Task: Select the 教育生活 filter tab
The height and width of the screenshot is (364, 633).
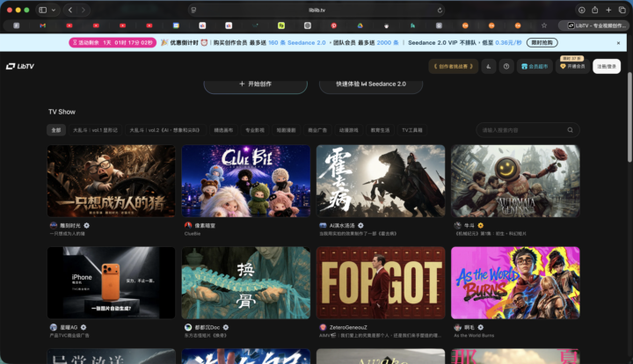Action: click(380, 130)
